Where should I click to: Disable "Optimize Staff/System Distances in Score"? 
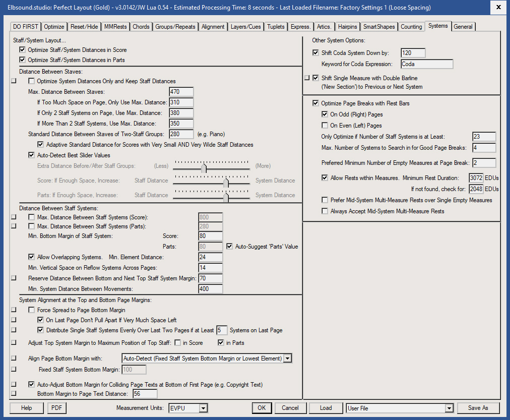[22, 50]
